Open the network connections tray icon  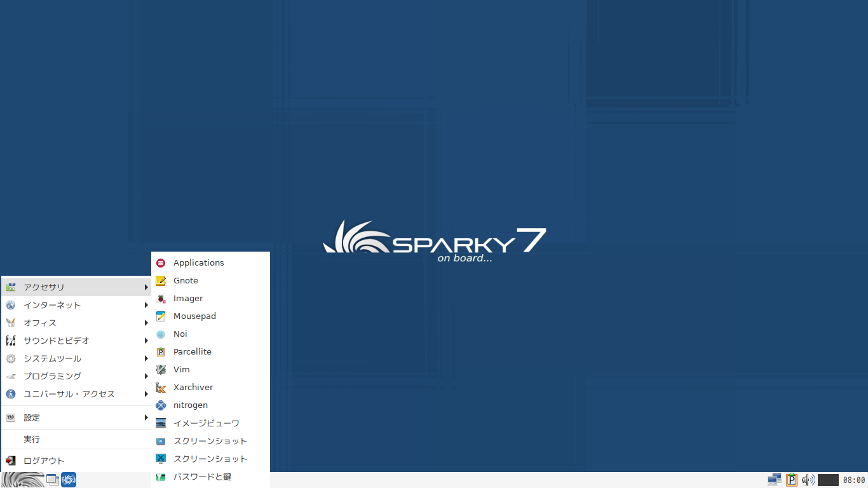tap(775, 480)
